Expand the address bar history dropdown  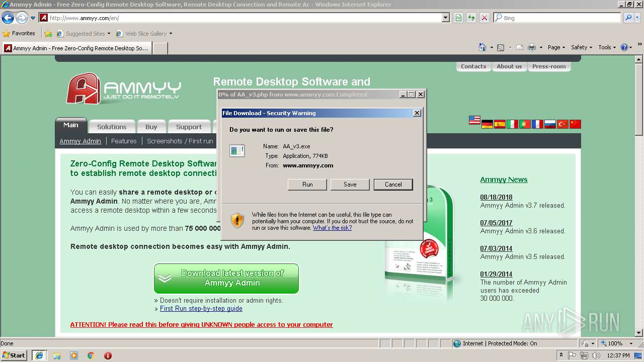(445, 18)
